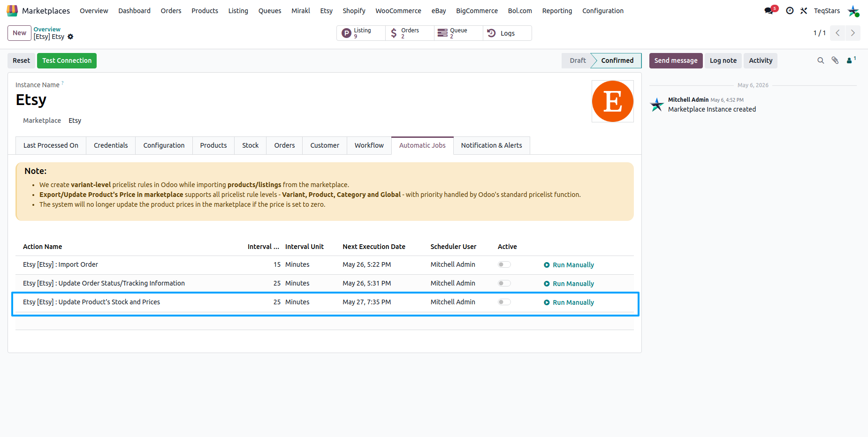Open the conversations chat icon with badge
This screenshot has height=437, width=868.
point(770,10)
